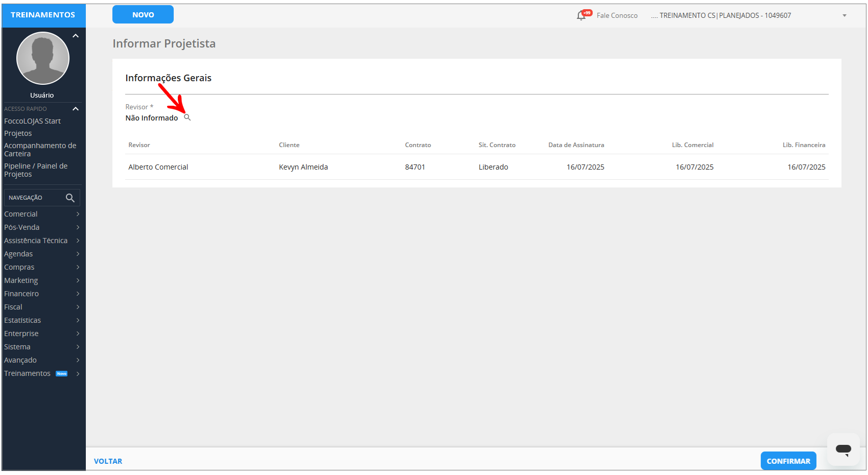
Task: Click the VOLTAR link
Action: click(x=108, y=461)
